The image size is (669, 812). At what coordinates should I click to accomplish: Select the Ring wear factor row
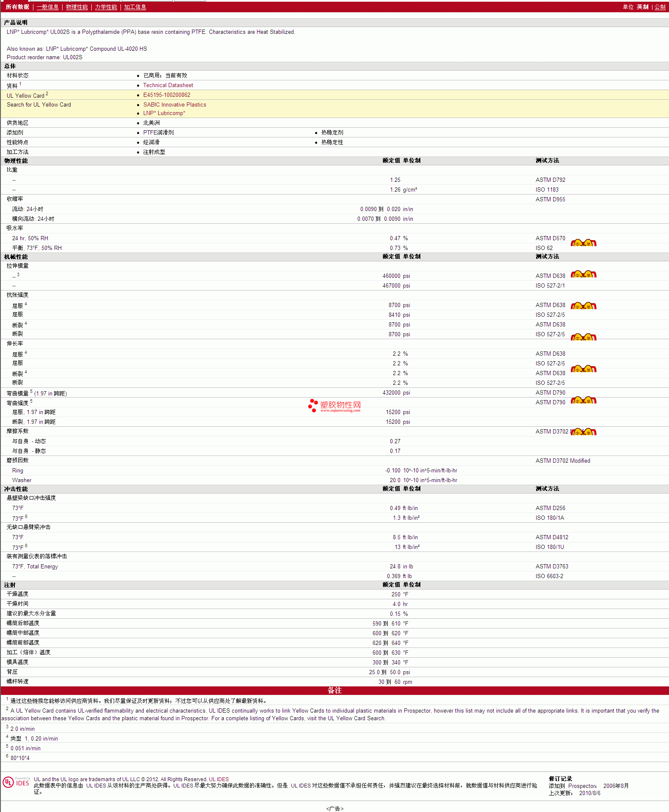[x=334, y=470]
